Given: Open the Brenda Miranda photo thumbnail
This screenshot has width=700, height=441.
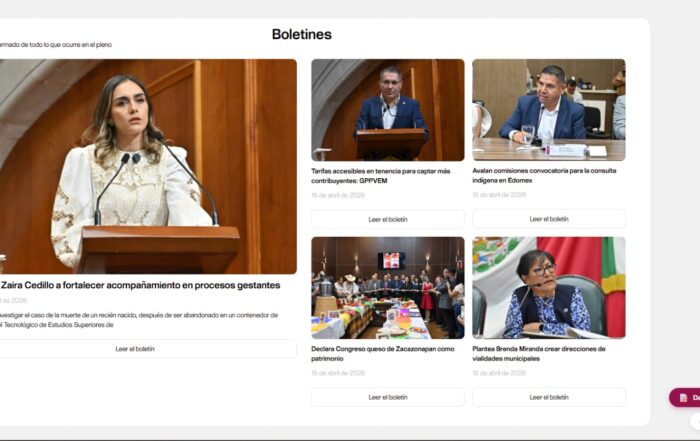Looking at the screenshot, I should tap(549, 287).
